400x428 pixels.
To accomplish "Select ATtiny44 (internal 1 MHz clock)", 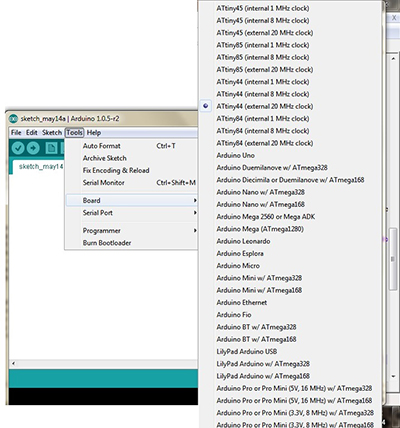I will point(263,82).
